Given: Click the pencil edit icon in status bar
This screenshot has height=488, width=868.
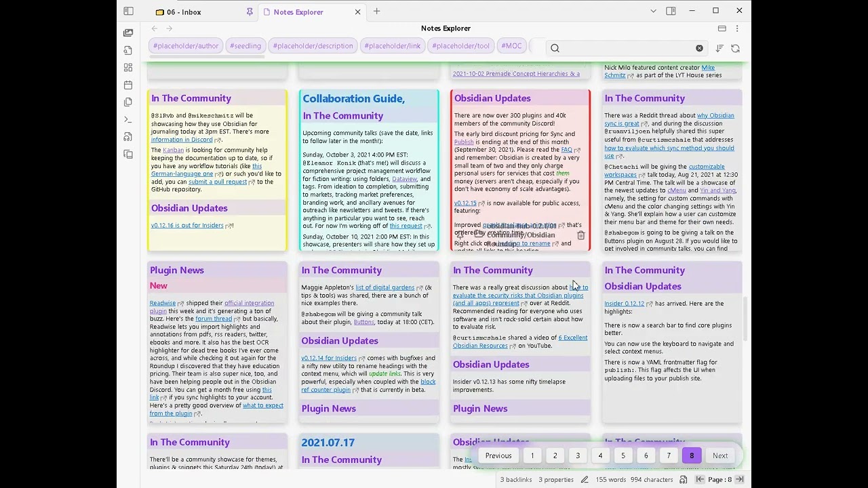Looking at the screenshot, I should [x=585, y=480].
